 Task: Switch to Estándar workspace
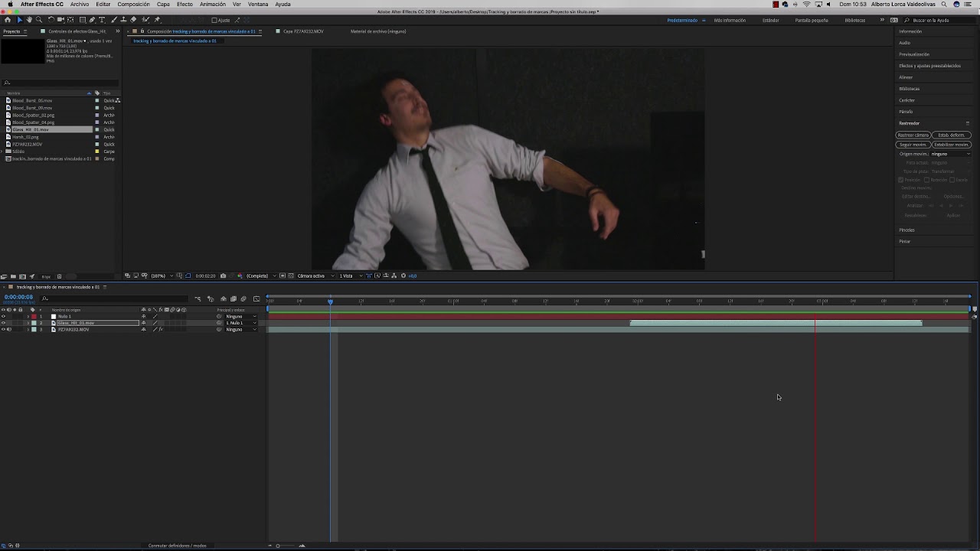[771, 20]
